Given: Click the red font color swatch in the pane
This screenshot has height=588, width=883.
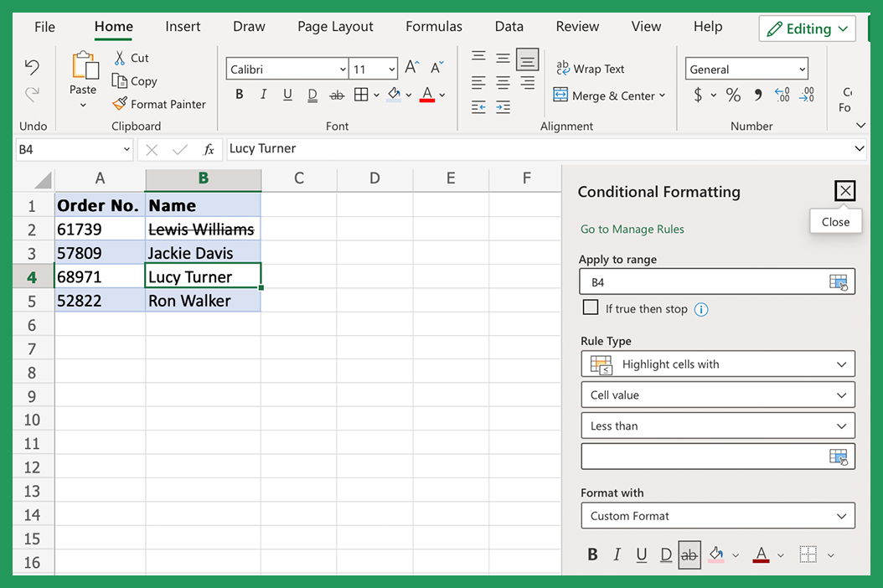Looking at the screenshot, I should pos(761,554).
